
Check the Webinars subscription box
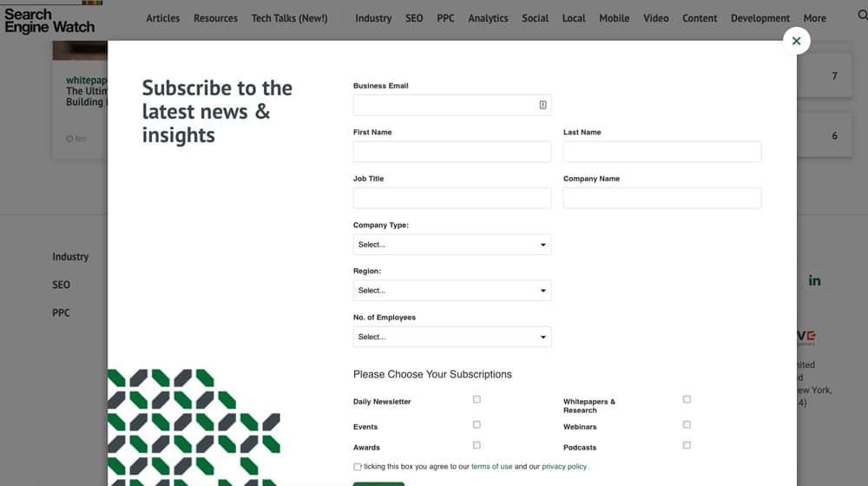[687, 424]
